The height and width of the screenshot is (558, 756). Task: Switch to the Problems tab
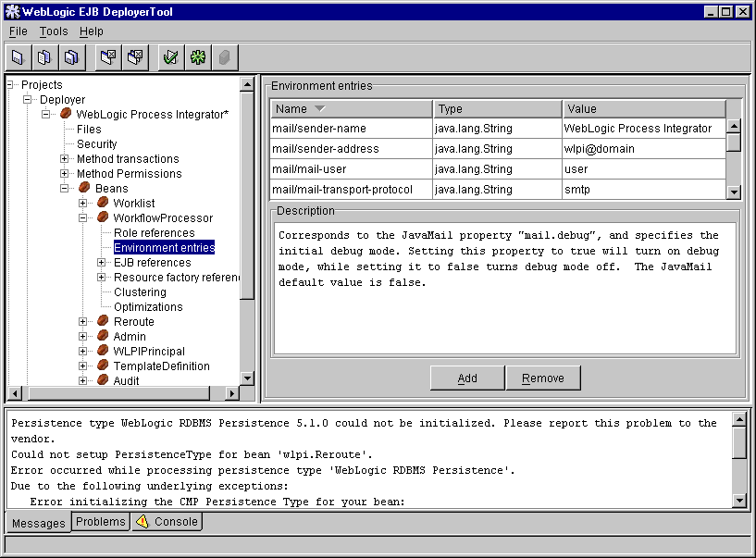pyautogui.click(x=101, y=521)
